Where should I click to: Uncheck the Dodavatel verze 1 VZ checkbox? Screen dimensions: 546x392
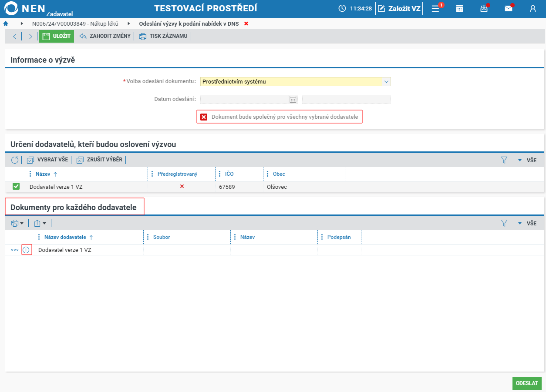click(x=16, y=187)
